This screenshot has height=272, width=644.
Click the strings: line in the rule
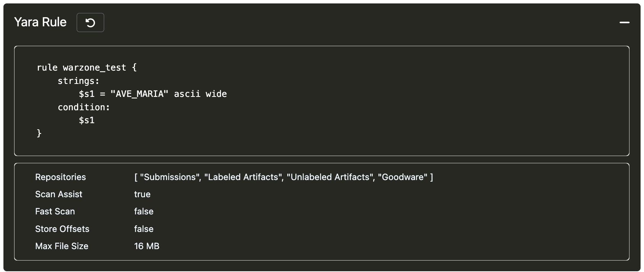78,81
